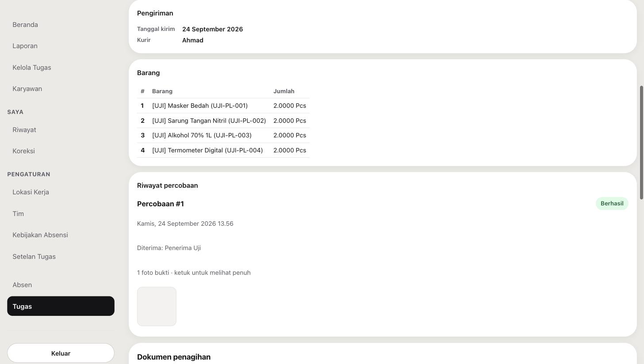Screen dimensions: 644x364
Task: Open Lokasi Kerja settings
Action: tap(61, 192)
